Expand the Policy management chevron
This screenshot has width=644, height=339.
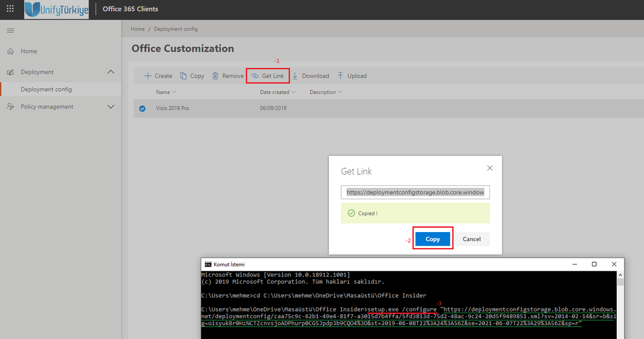pos(111,107)
